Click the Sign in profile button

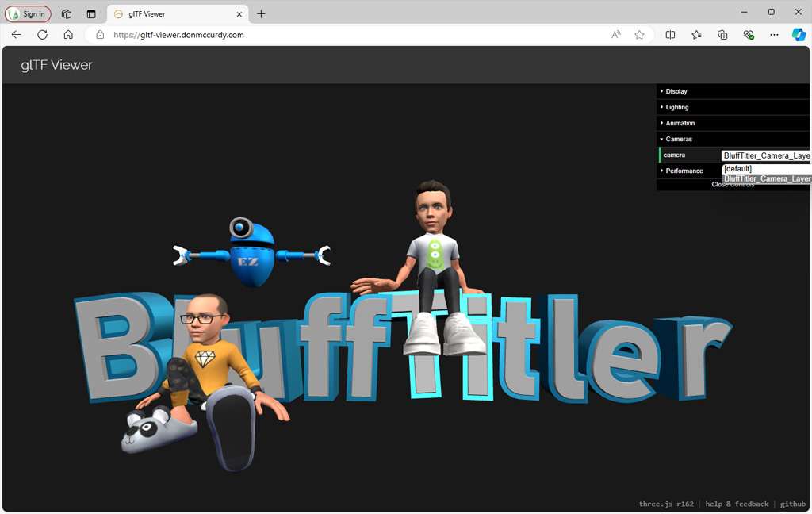click(x=28, y=14)
